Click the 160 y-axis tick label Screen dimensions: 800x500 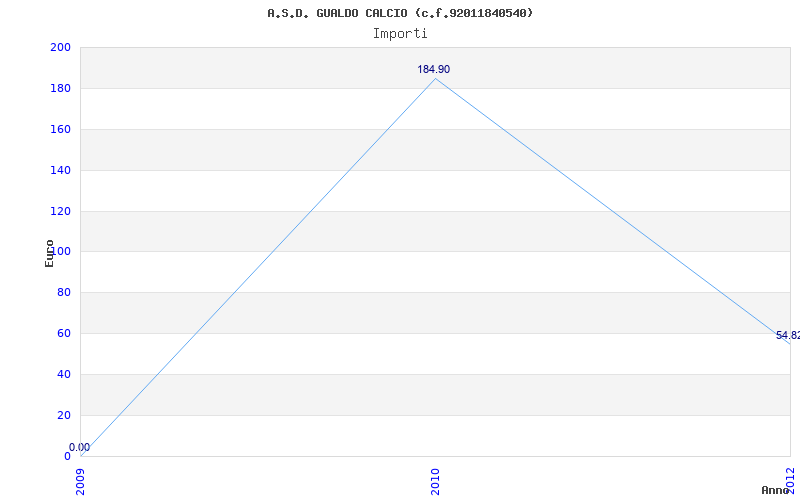pyautogui.click(x=60, y=129)
